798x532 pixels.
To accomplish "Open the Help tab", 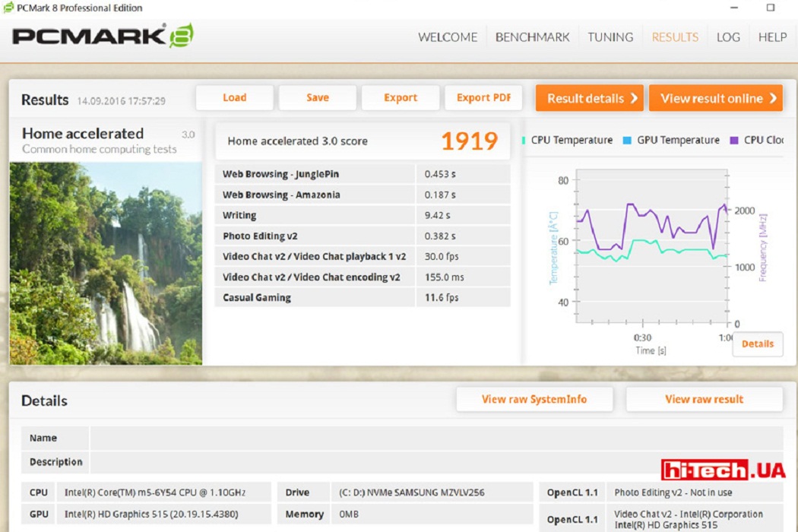I will (x=773, y=37).
